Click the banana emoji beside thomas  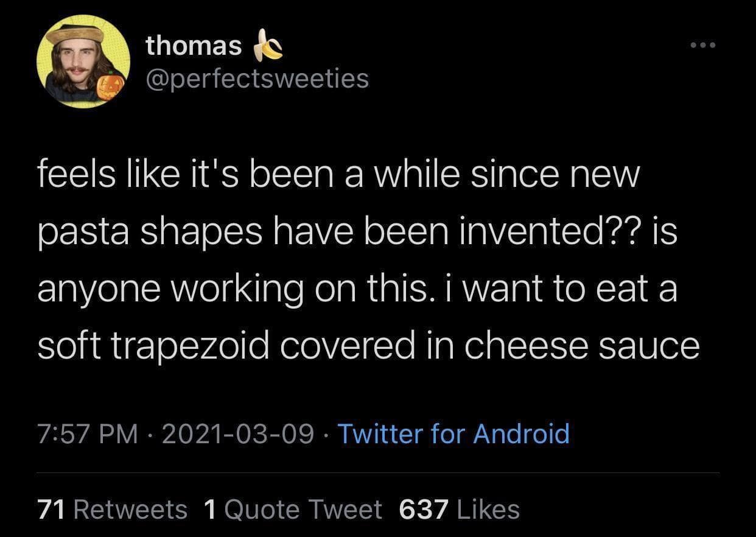pos(268,46)
